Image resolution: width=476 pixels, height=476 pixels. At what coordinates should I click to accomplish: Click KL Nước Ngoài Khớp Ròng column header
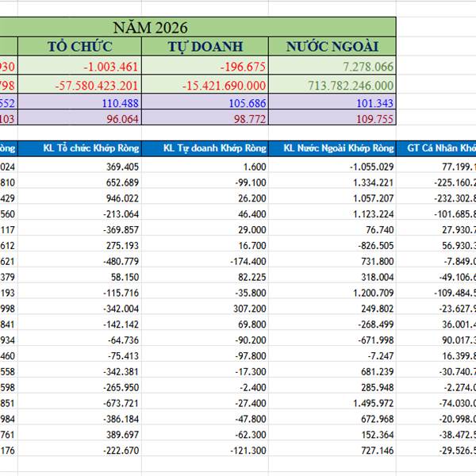point(332,148)
